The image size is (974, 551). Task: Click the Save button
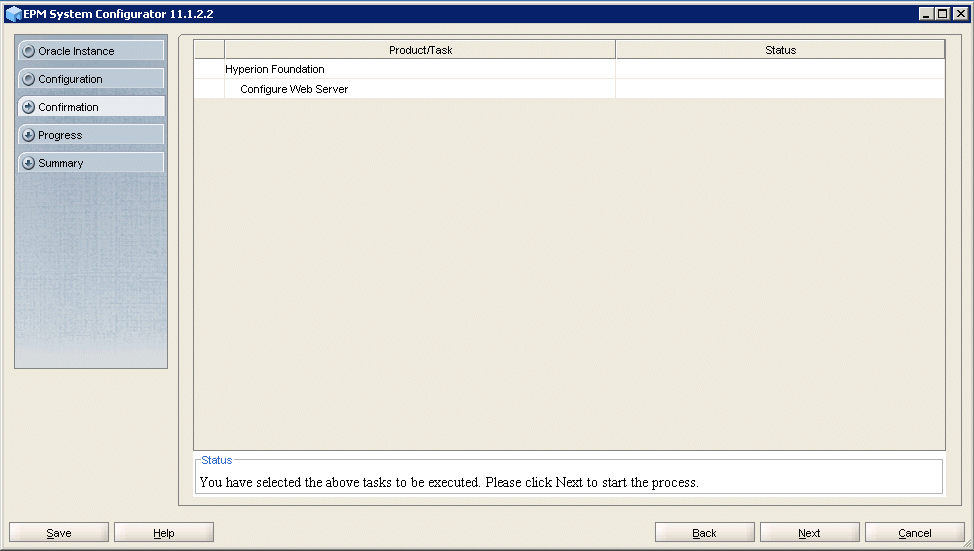59,532
